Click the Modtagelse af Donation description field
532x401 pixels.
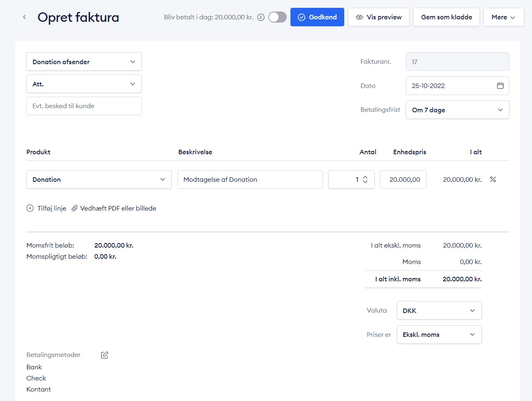[250, 180]
